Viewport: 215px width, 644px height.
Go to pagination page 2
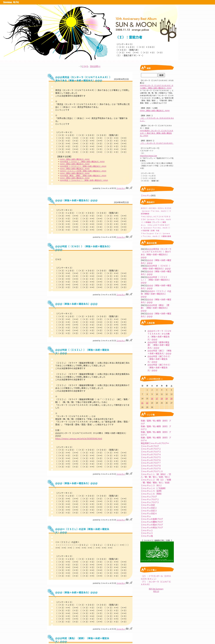coord(82,67)
